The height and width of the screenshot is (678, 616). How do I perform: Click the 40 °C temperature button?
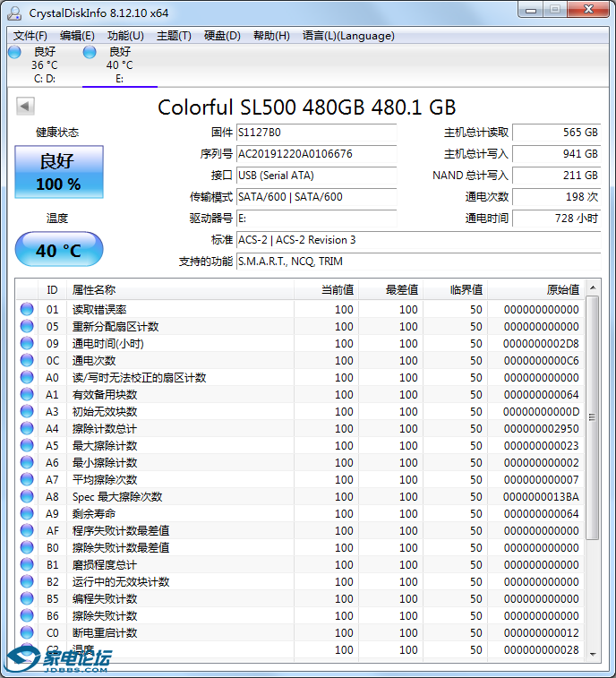point(59,250)
